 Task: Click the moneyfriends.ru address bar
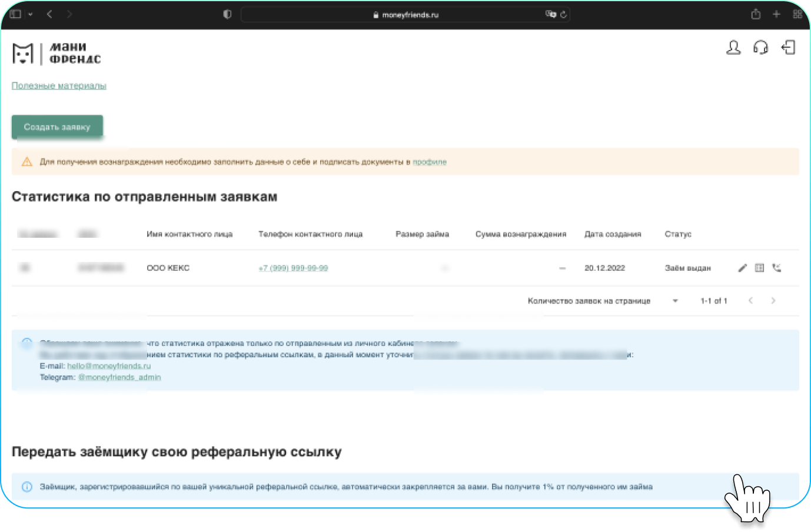406,15
